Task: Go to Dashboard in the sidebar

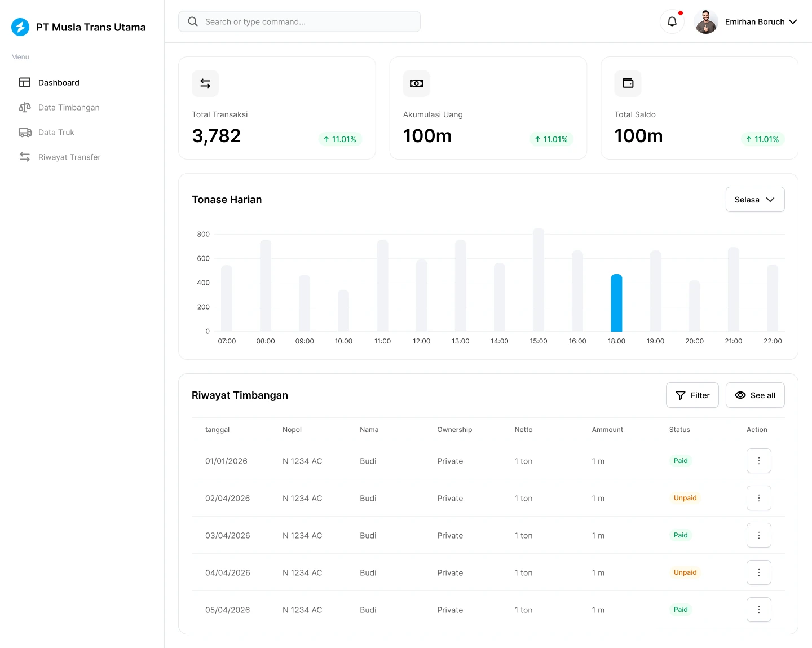Action: point(59,82)
